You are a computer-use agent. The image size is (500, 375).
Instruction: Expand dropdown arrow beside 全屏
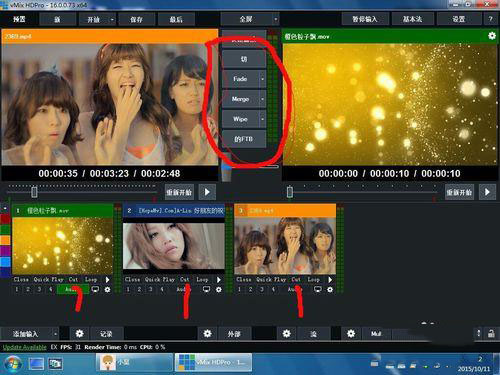276,19
